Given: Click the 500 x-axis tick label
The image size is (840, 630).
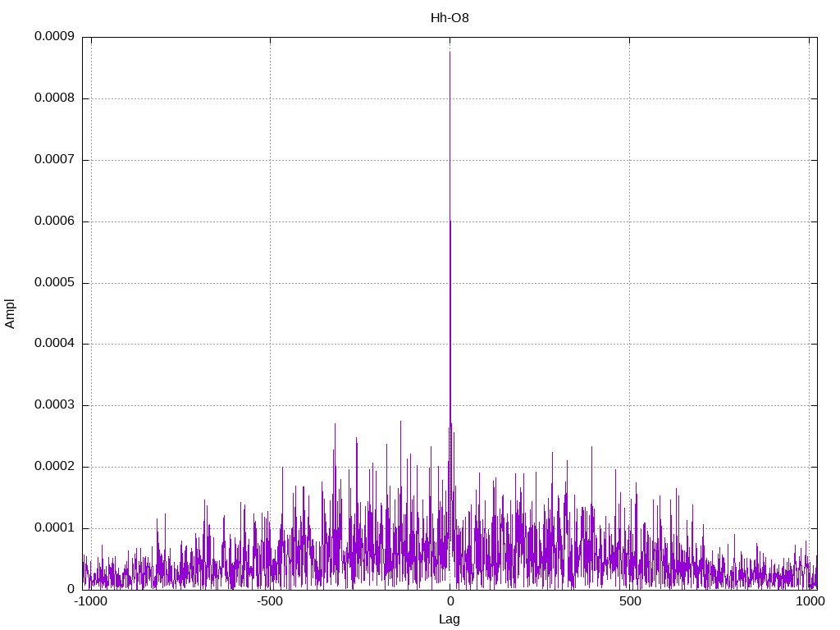Looking at the screenshot, I should tap(630, 601).
